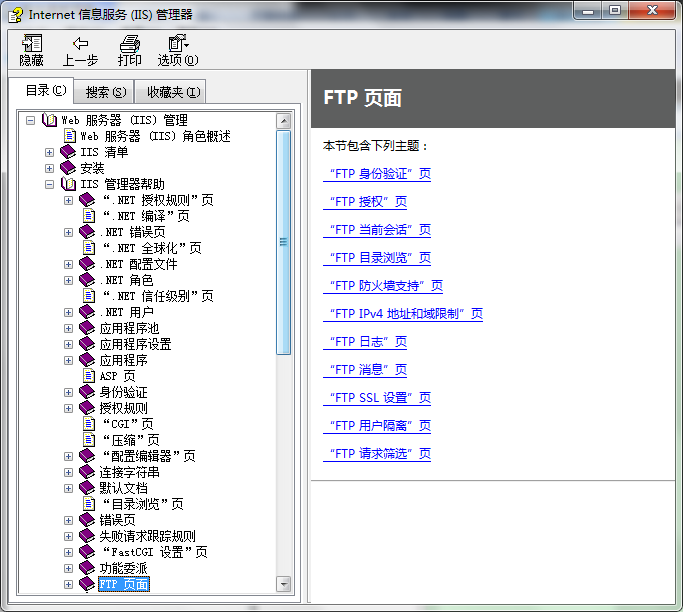The height and width of the screenshot is (612, 683).
Task: Open the "FTP 授权" 页 link
Action: tap(365, 202)
